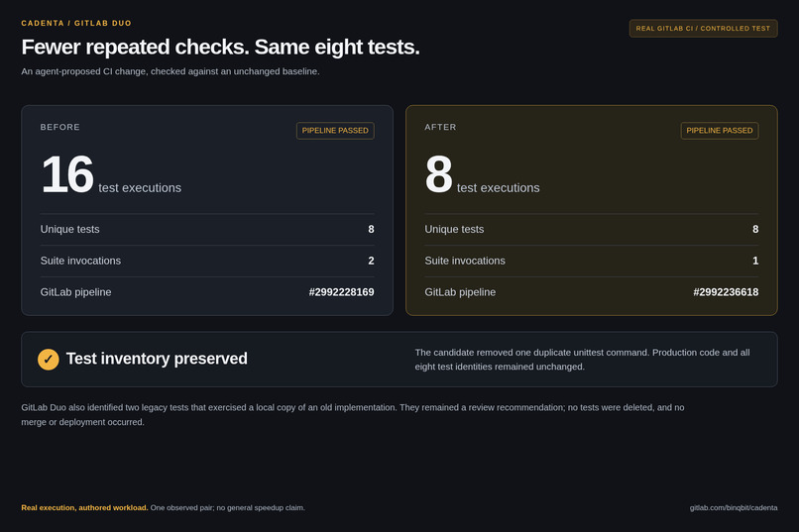799x532 pixels.
Task: Click pipeline number #2992228169
Action: (x=341, y=292)
